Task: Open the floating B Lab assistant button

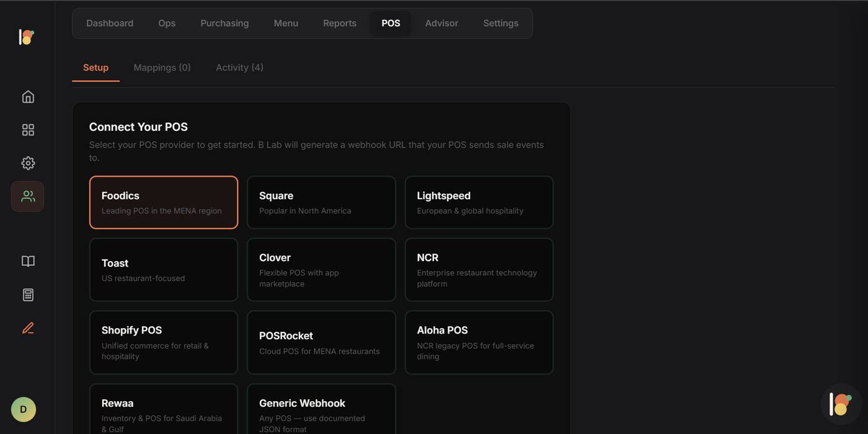Action: click(841, 404)
